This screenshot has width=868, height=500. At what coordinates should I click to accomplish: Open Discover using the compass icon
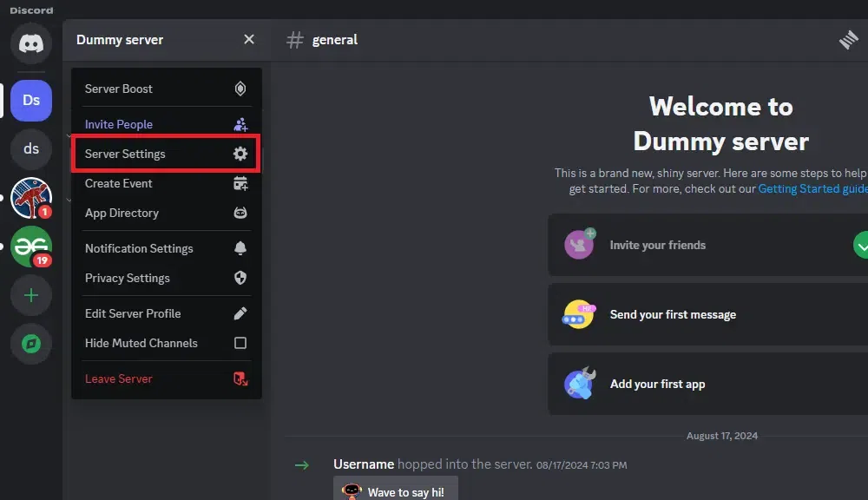point(30,344)
